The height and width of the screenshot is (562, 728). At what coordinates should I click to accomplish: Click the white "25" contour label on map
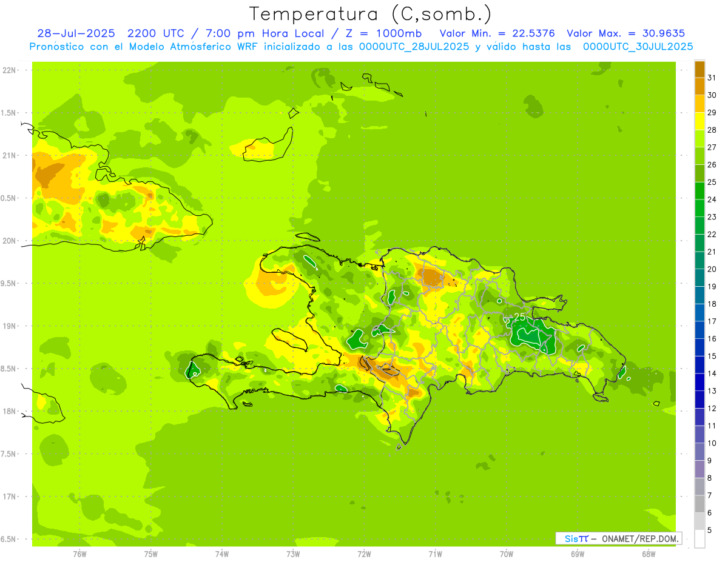click(x=519, y=316)
